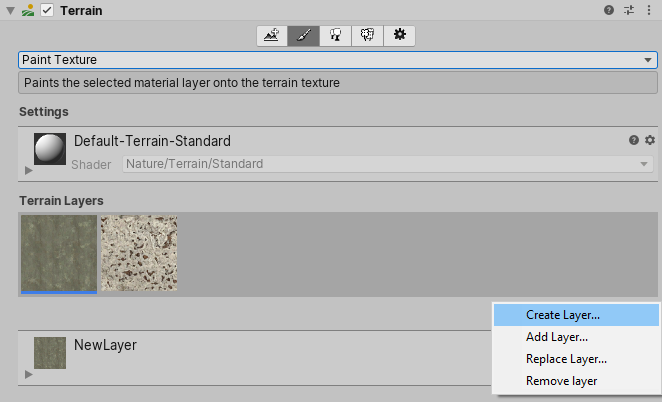The width and height of the screenshot is (662, 402).
Task: Open Terrain component help reference icon
Action: click(608, 10)
